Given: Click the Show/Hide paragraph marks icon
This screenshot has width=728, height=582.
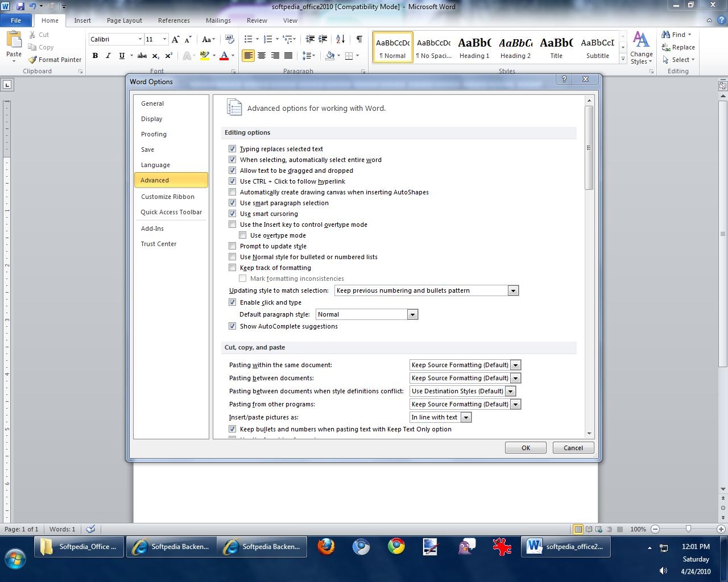Looking at the screenshot, I should (x=359, y=39).
